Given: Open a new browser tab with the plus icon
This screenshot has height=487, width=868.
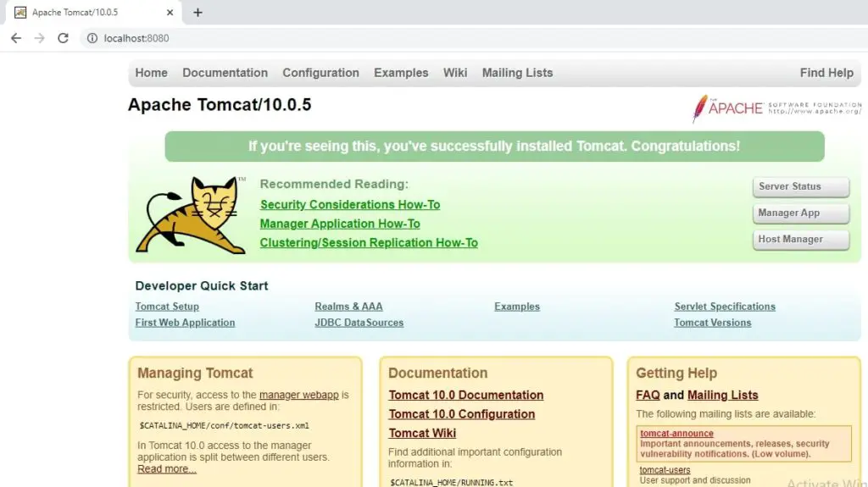Looking at the screenshot, I should [198, 12].
